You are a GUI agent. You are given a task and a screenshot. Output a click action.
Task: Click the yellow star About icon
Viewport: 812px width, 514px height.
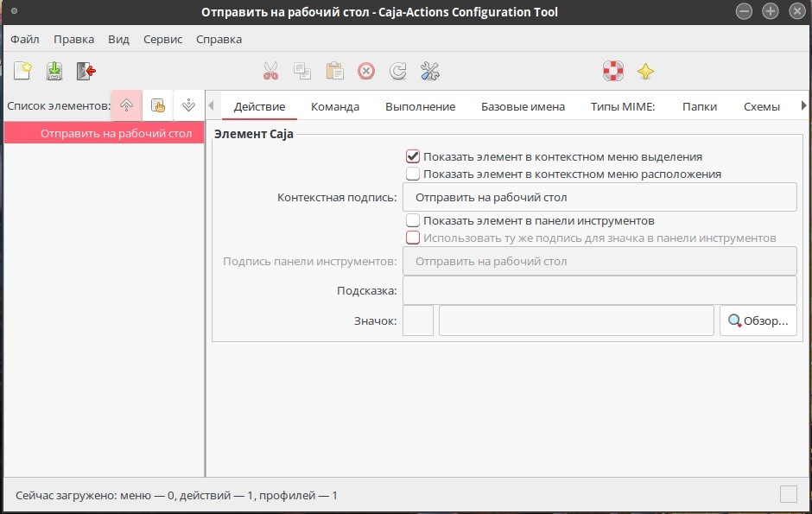[x=645, y=71]
